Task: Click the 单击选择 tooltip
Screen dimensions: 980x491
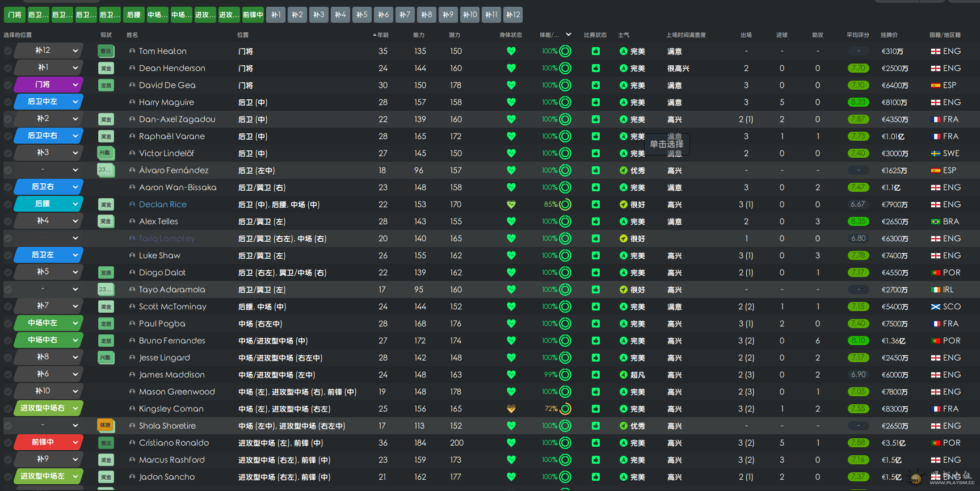Action: point(667,144)
